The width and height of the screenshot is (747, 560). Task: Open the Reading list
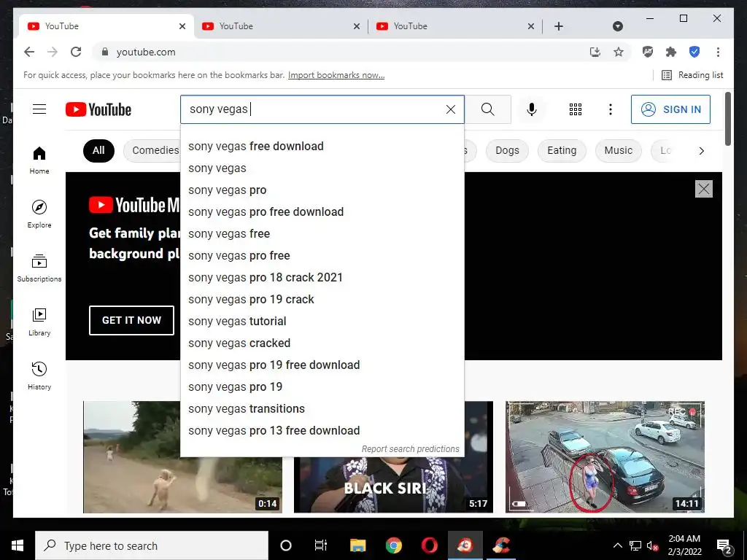tap(693, 75)
